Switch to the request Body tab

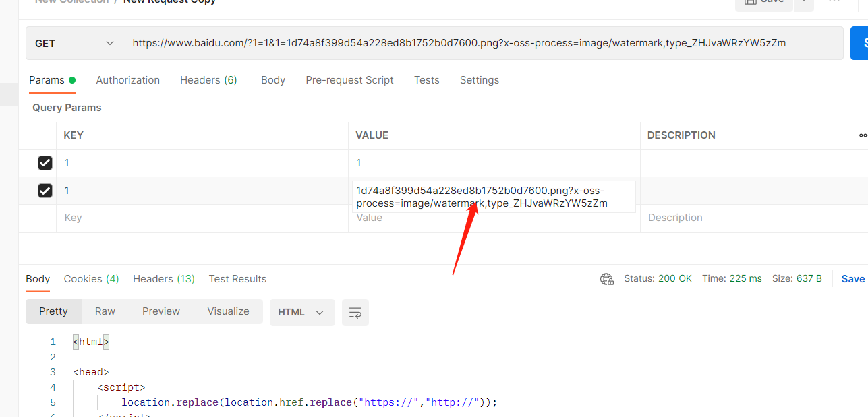click(x=273, y=80)
